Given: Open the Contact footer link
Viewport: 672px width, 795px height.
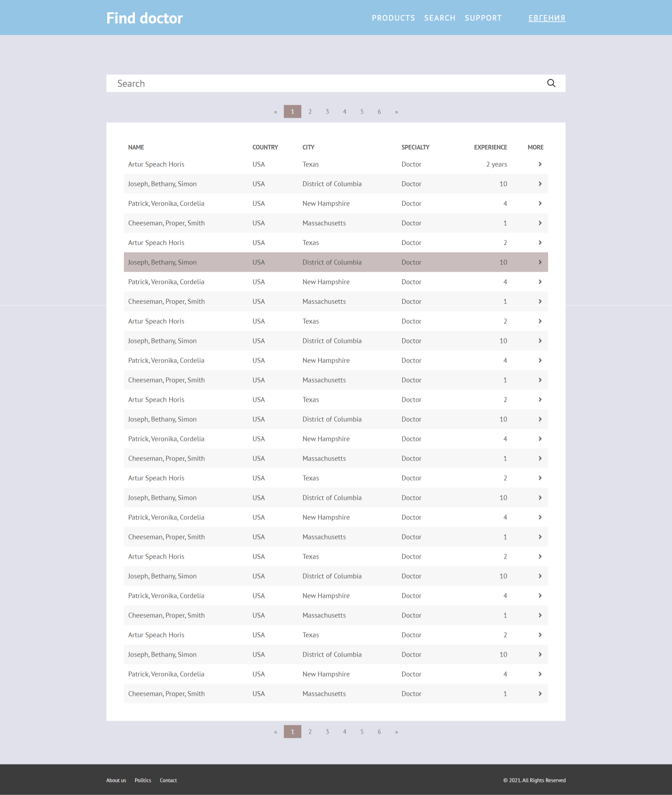Looking at the screenshot, I should (168, 780).
